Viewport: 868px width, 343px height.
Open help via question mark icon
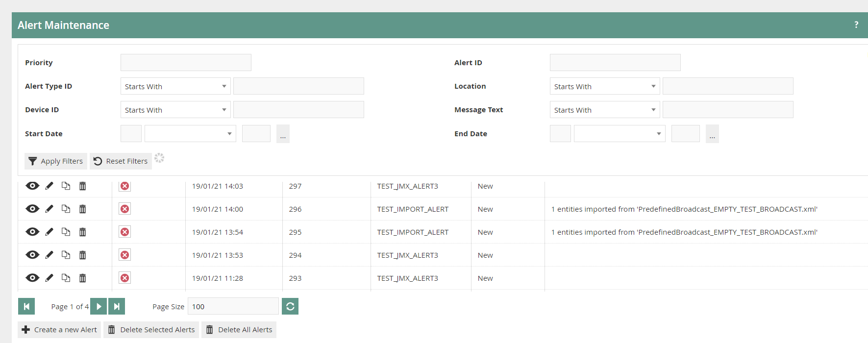click(856, 24)
